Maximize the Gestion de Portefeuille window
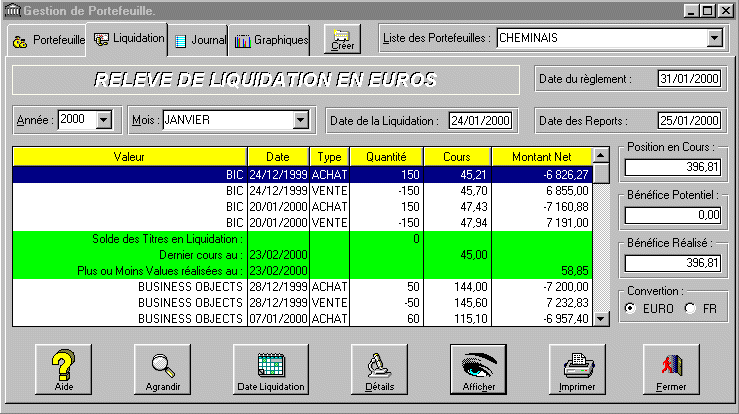Image resolution: width=739 pixels, height=414 pixels. (707, 10)
